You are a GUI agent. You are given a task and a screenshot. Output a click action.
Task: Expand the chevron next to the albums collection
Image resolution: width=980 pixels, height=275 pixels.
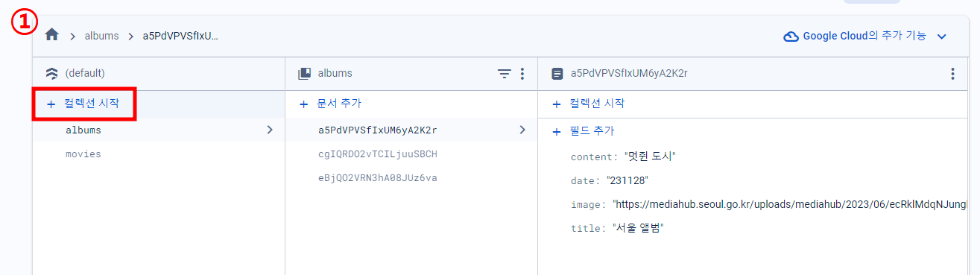(x=269, y=130)
